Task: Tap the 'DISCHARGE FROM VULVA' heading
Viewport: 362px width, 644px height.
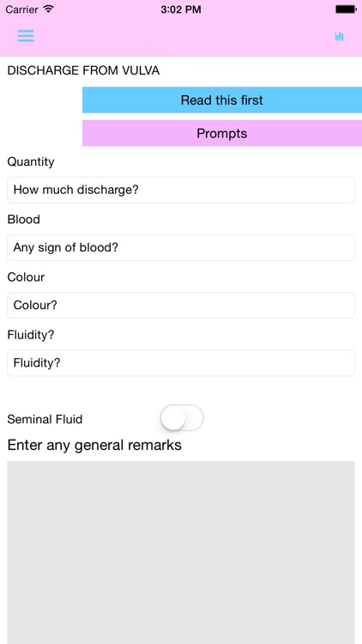Action: pos(83,70)
